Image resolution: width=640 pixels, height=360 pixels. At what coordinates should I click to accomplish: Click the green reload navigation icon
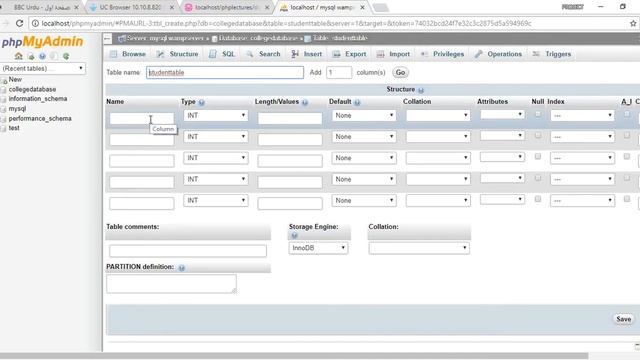[x=66, y=56]
